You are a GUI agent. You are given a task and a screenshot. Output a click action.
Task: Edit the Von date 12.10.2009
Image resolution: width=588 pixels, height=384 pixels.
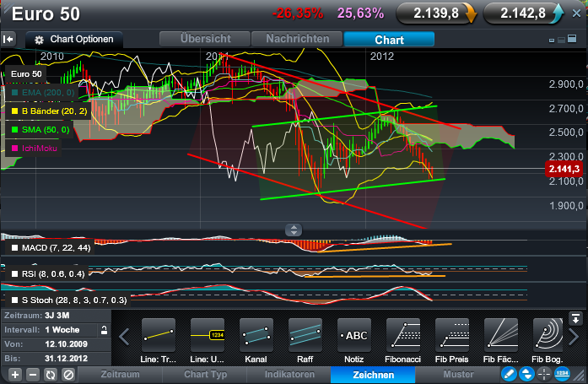tap(56, 344)
